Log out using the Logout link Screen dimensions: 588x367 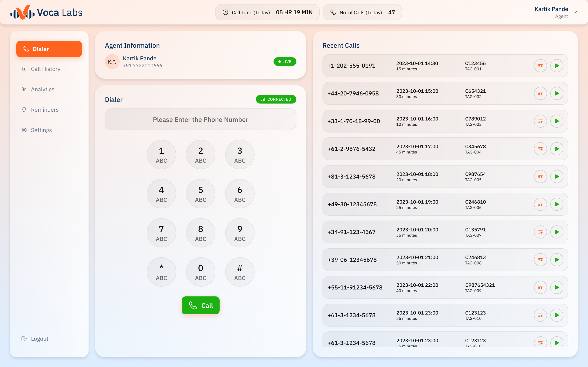pyautogui.click(x=39, y=339)
